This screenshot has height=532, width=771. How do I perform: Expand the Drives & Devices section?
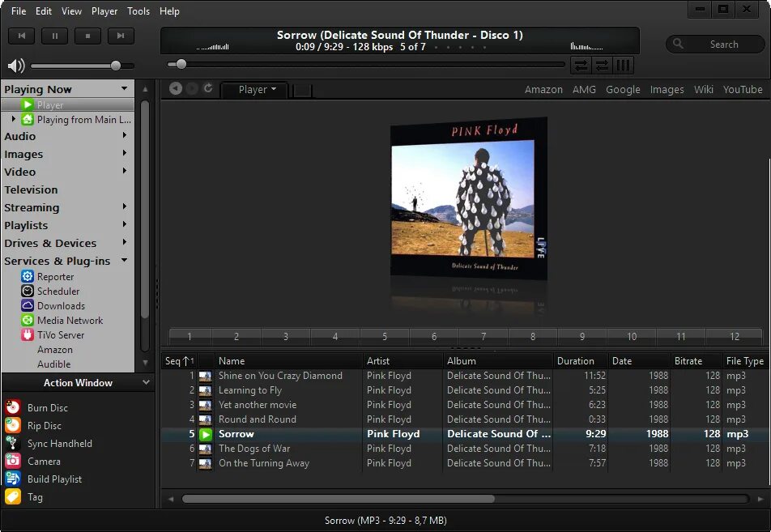coord(125,242)
